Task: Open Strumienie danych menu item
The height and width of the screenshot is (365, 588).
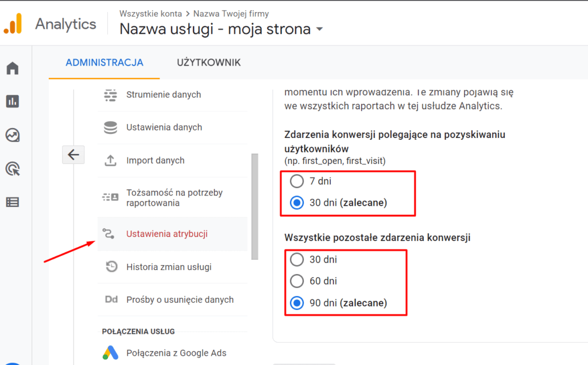Action: 163,95
